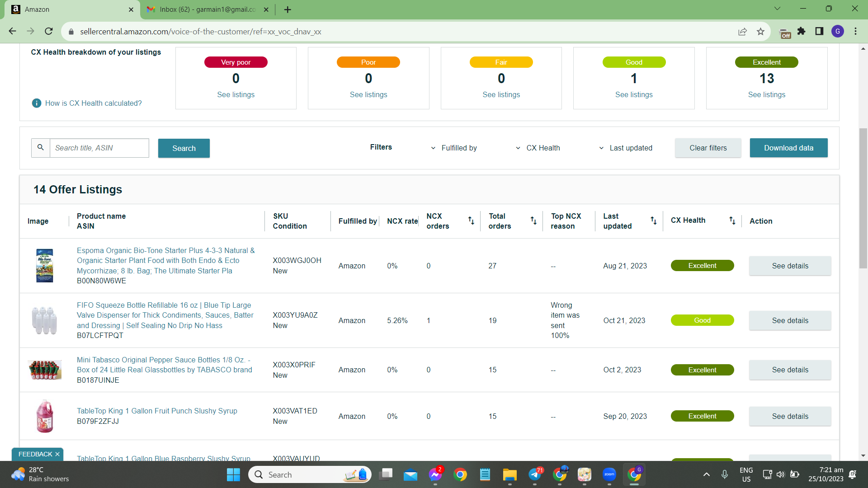868x488 pixels.
Task: Click the Fruit Punch syrup jug thumbnail
Action: pos(44,416)
